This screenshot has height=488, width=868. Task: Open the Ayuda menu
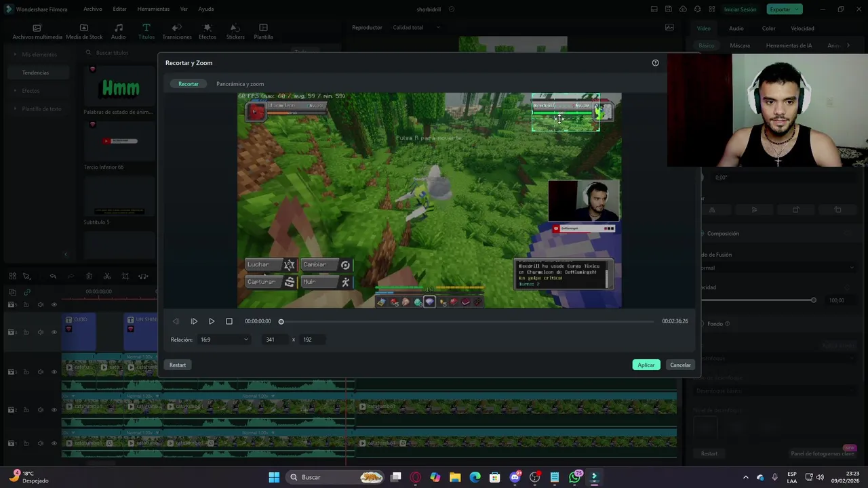[x=206, y=9]
